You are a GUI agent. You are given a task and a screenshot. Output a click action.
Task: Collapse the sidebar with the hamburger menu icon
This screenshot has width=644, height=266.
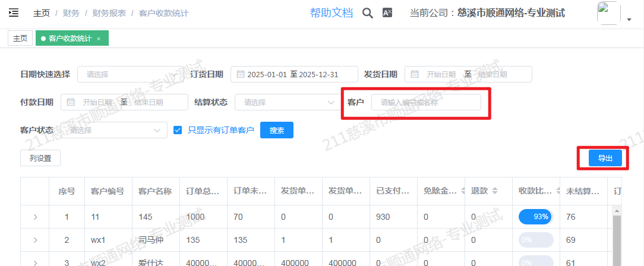(x=14, y=12)
